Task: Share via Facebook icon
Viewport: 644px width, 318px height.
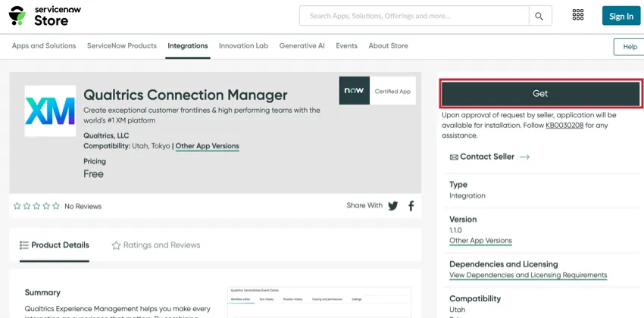Action: tap(411, 206)
